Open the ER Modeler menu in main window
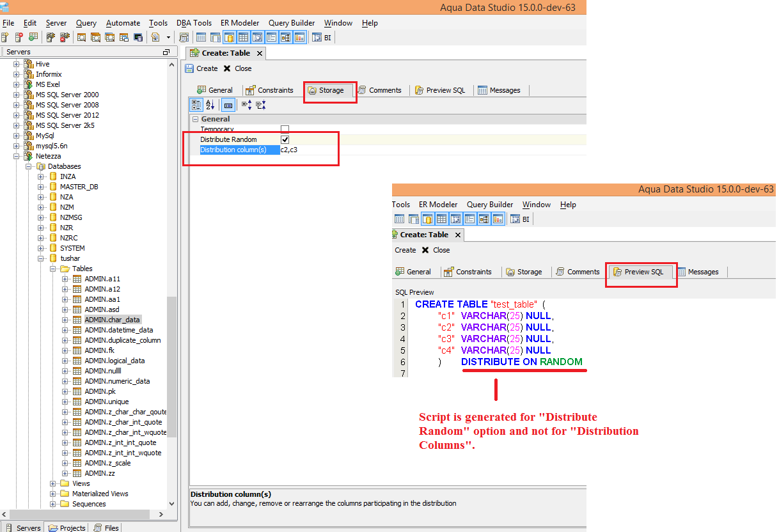 (x=240, y=23)
